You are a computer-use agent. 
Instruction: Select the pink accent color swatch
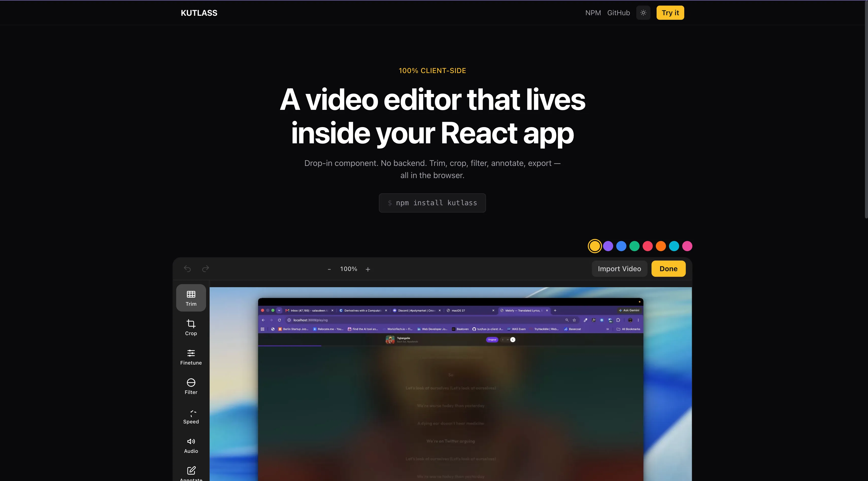[x=687, y=246]
